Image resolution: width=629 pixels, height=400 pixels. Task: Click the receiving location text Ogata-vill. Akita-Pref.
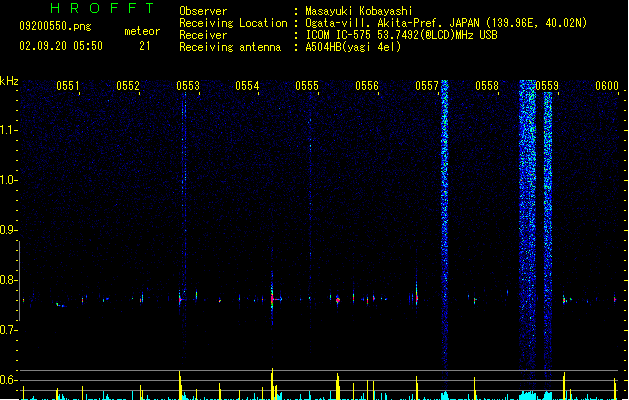(375, 23)
